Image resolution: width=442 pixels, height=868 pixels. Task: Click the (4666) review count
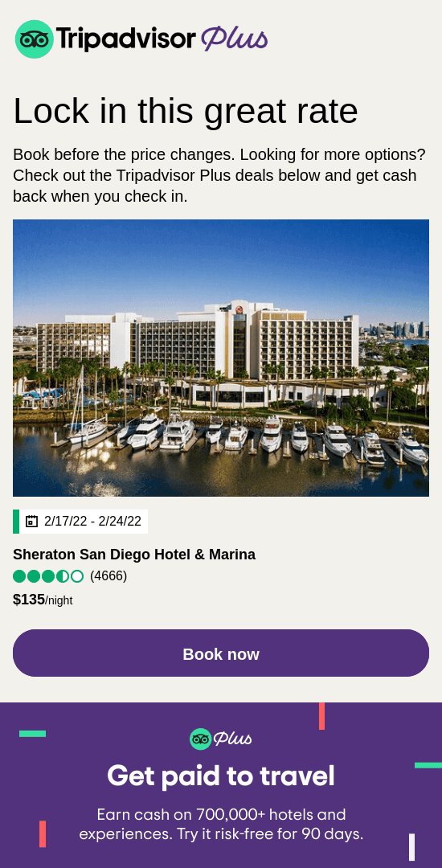point(108,576)
